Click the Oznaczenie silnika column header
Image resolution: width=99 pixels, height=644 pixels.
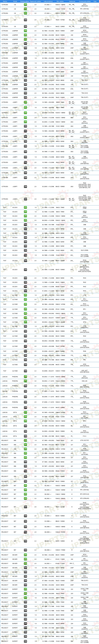(x=85, y=1)
